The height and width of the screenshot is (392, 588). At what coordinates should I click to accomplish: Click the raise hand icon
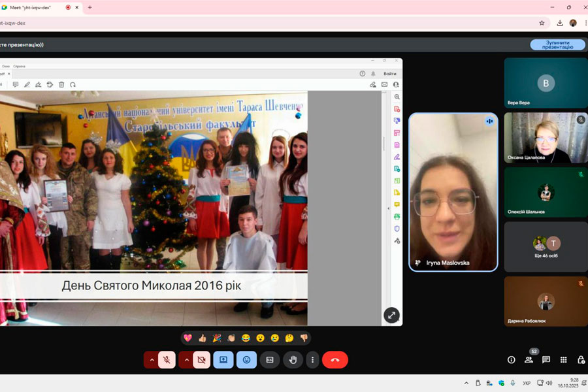click(x=293, y=359)
